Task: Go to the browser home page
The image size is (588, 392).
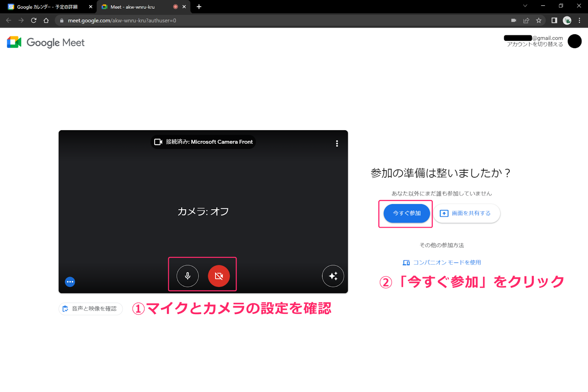Action: 46,21
